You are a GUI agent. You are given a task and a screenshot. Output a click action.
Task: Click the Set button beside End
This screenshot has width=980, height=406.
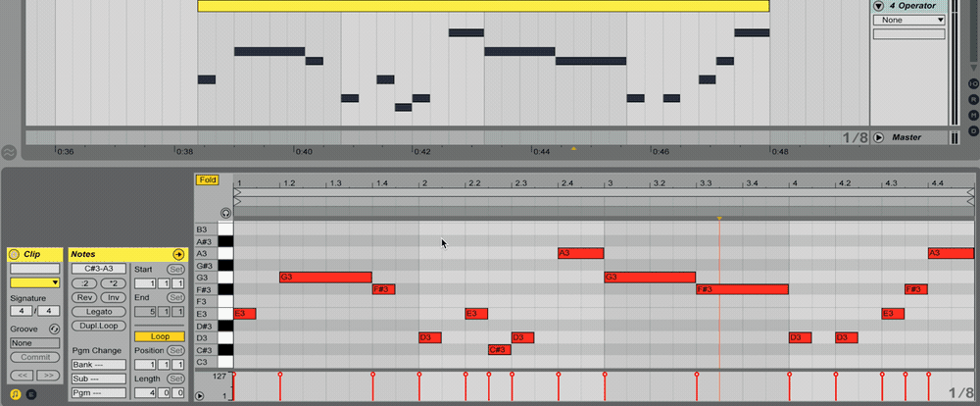pos(175,298)
